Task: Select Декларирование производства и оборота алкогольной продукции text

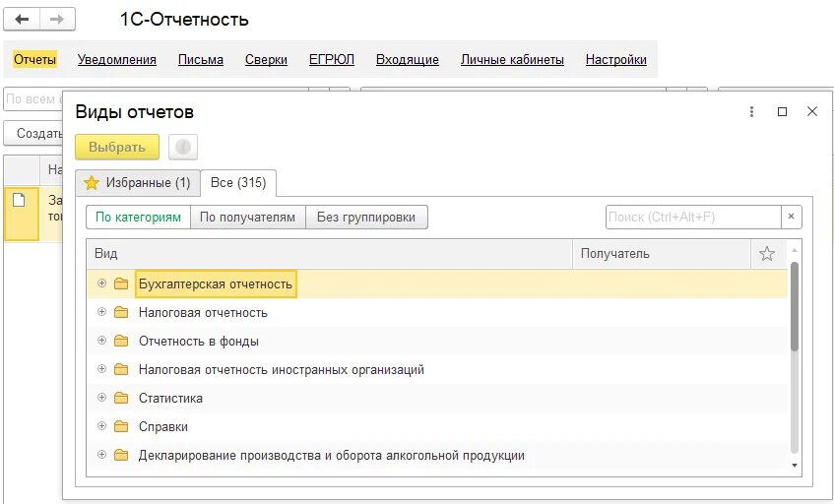Action: (332, 455)
